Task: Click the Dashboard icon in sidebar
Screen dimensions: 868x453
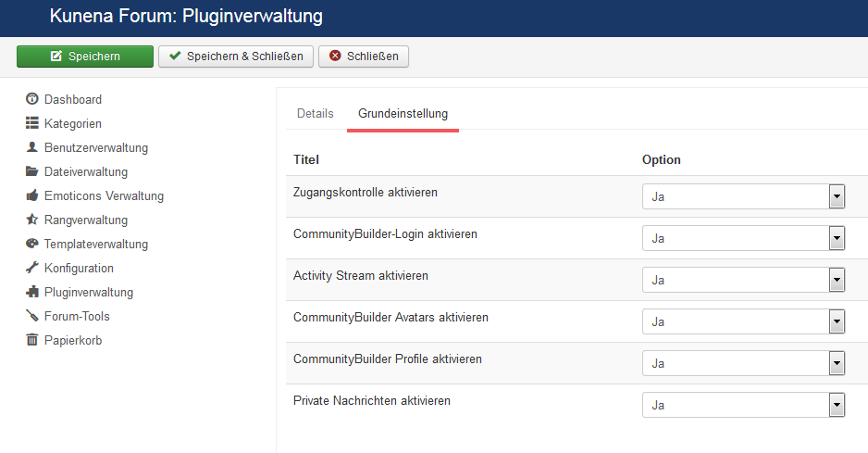Action: 32,99
